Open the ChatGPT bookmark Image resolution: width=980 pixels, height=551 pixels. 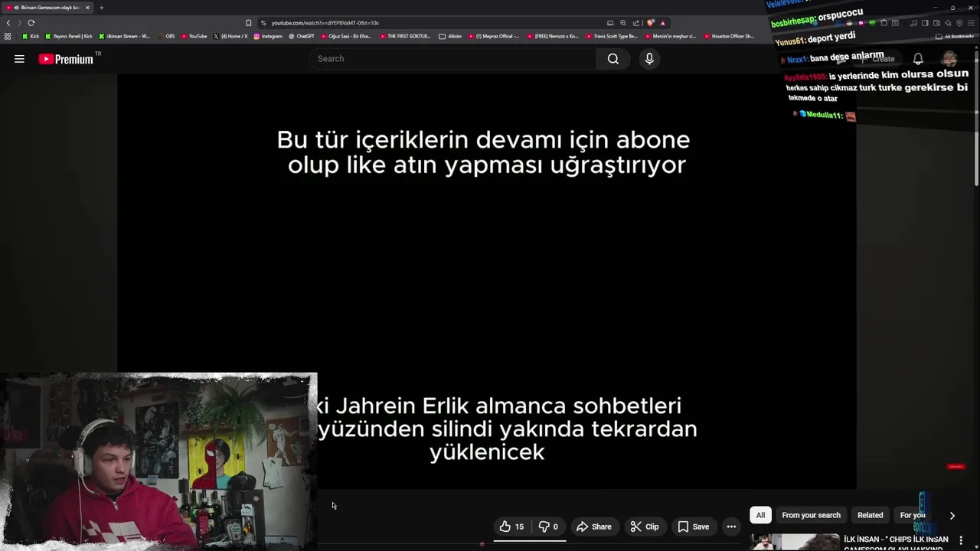(x=302, y=36)
